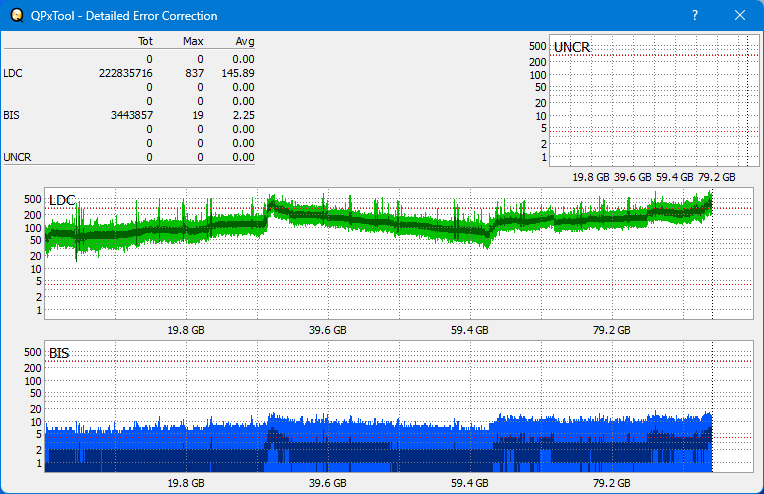Viewport: 764px width, 494px height.
Task: Click the QPxTool app icon in title bar
Action: coord(17,16)
